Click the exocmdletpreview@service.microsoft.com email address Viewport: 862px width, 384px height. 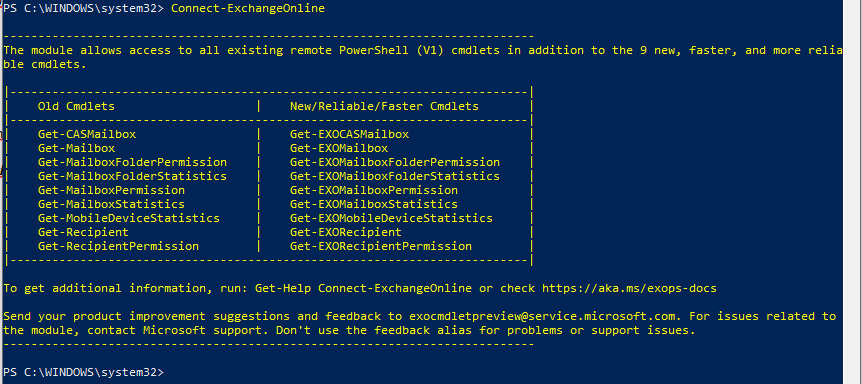(x=543, y=316)
